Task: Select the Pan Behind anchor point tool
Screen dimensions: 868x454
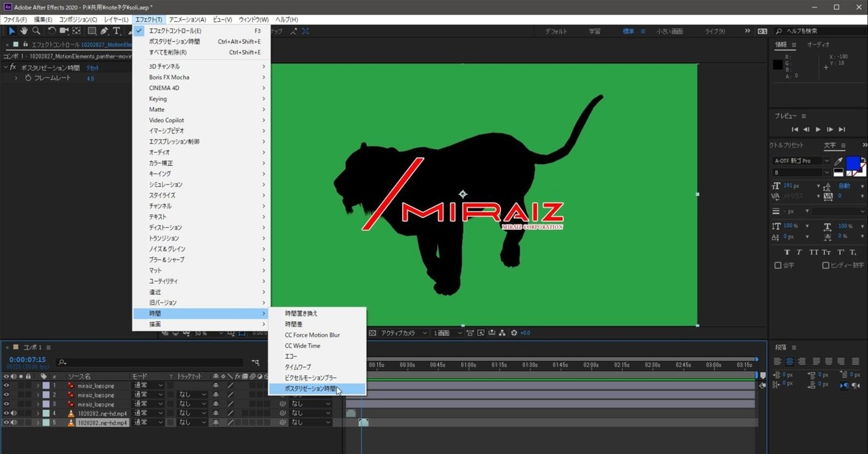Action: point(76,31)
